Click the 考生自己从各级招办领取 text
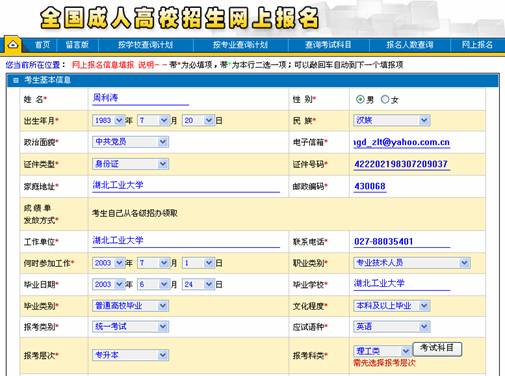Image resolution: width=505 pixels, height=376 pixels. point(135,213)
